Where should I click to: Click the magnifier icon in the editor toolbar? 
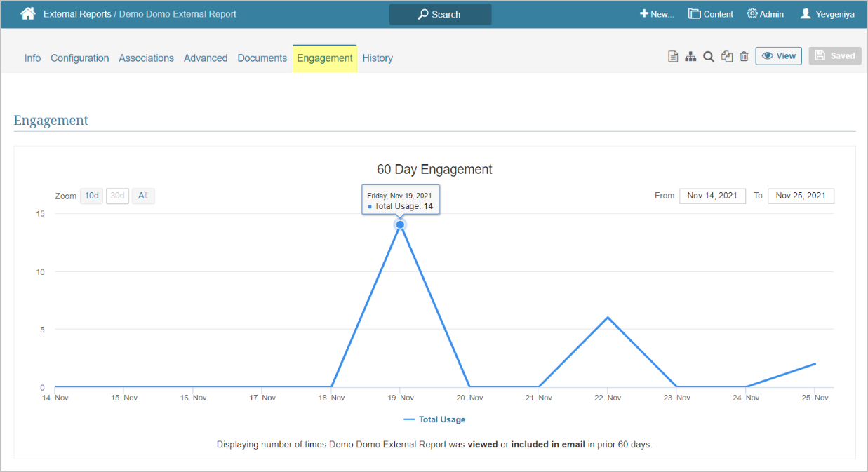pos(709,57)
